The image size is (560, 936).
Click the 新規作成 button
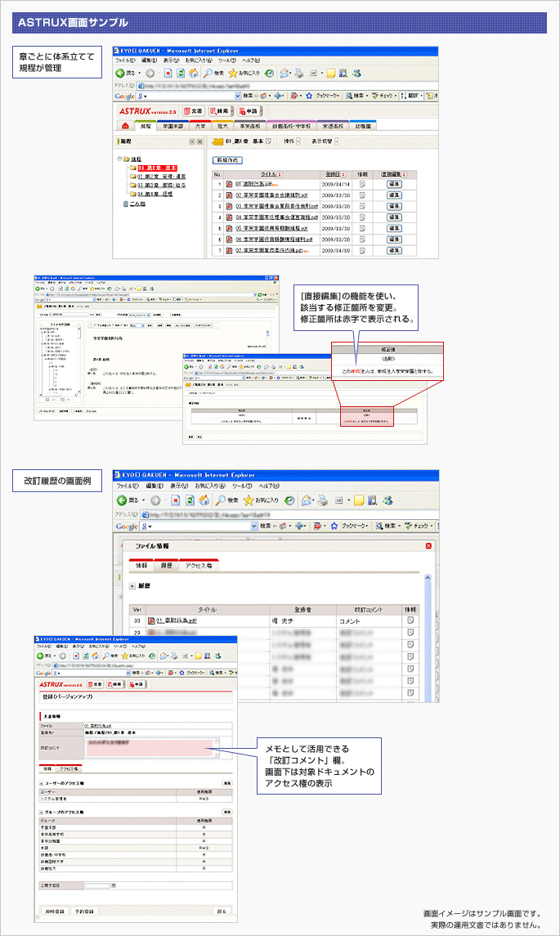pyautogui.click(x=227, y=160)
